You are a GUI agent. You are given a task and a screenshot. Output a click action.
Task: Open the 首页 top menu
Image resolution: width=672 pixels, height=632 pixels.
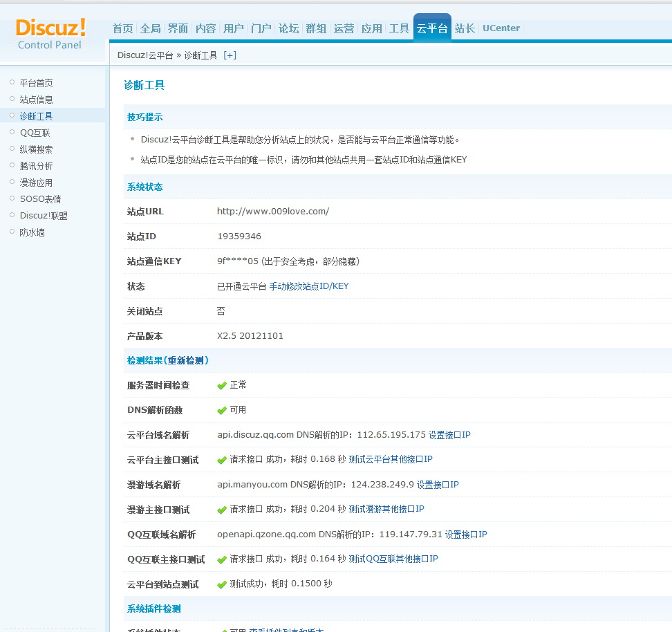(x=123, y=29)
